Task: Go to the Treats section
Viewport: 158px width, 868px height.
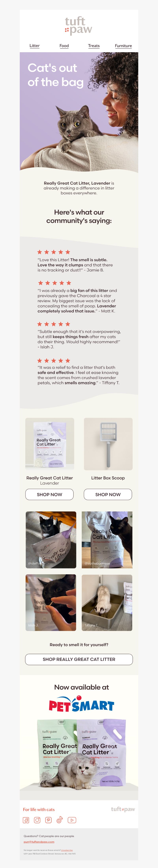Action: pos(94,46)
